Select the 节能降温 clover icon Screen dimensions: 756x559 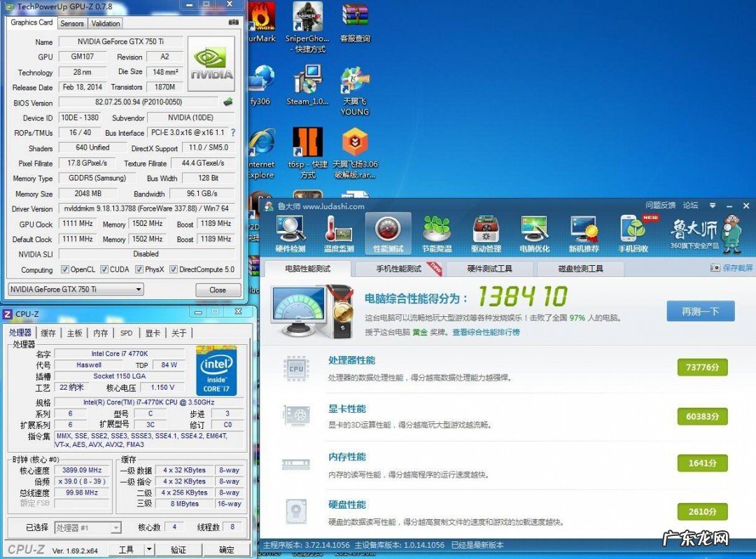pyautogui.click(x=437, y=234)
